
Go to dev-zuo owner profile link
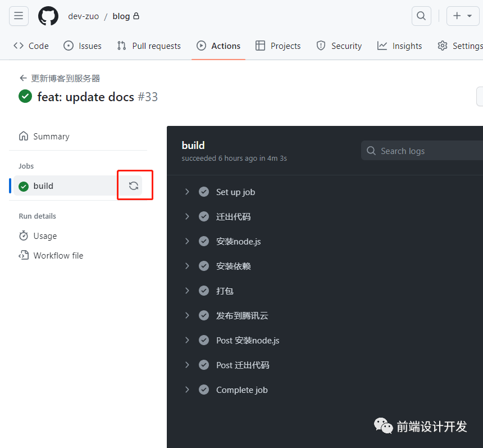point(84,16)
